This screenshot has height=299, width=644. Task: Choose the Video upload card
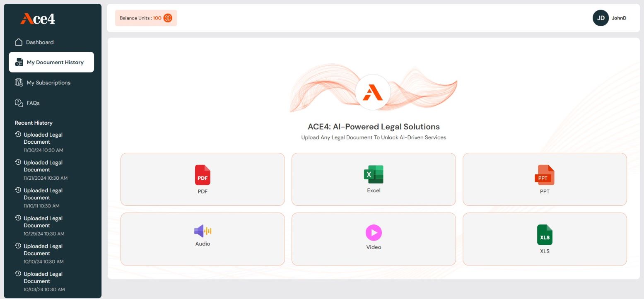(374, 239)
